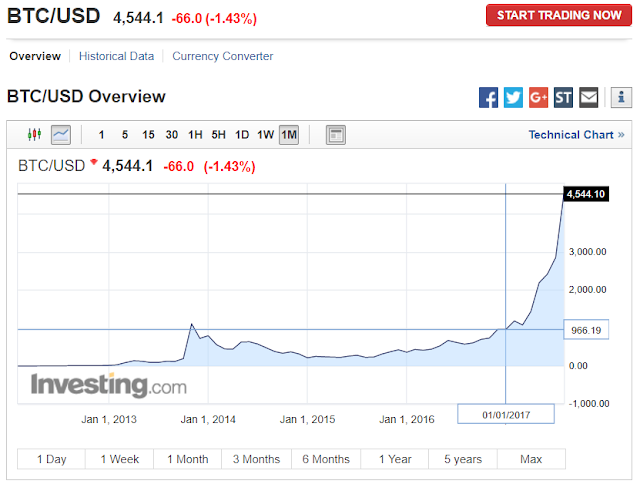Set chart range to 5 years
This screenshot has width=640, height=484.
(x=463, y=459)
